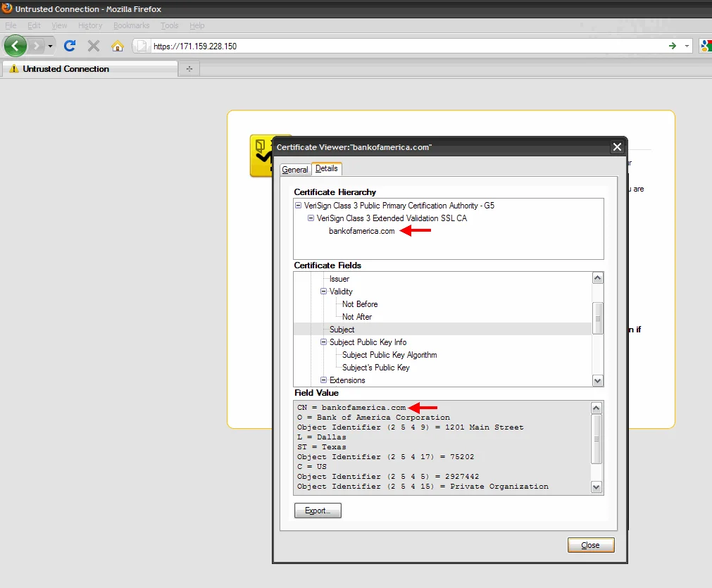Click the page identity icon in address bar

(x=142, y=46)
